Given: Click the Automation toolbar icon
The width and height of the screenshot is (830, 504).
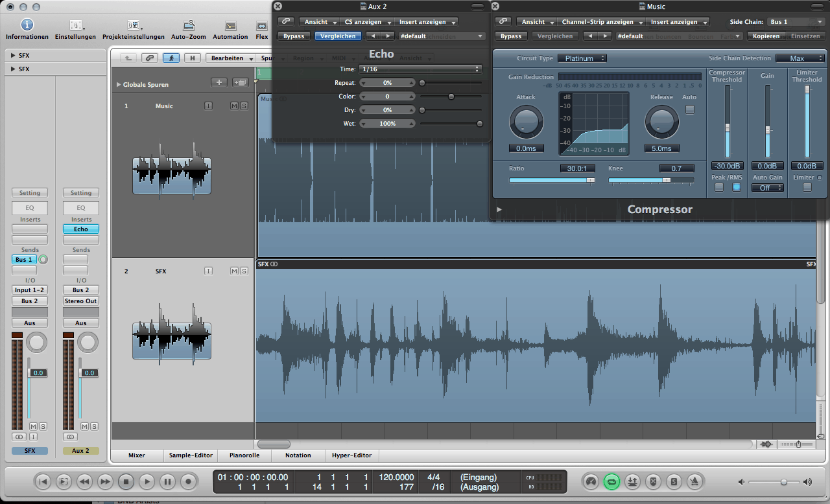Looking at the screenshot, I should 230,26.
